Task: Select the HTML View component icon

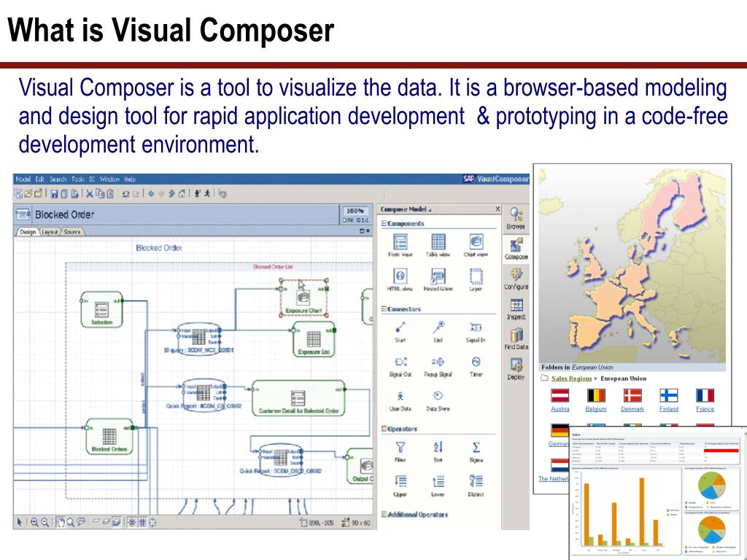Action: [400, 276]
